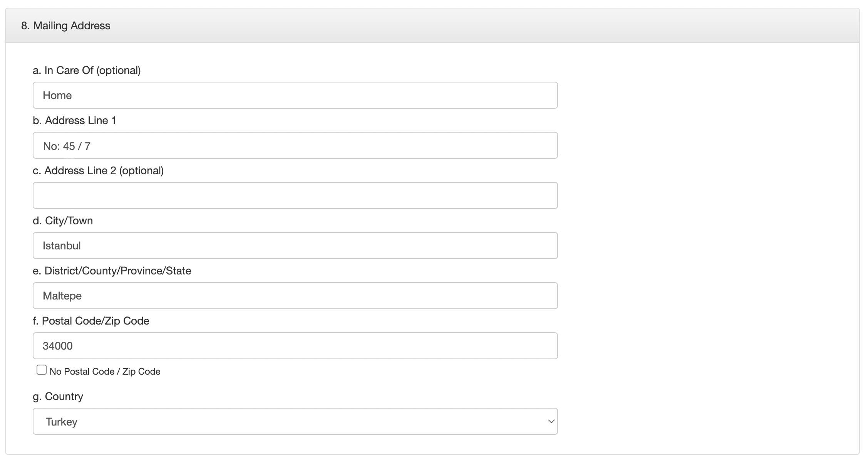Click the 'd. City/Town' label
The width and height of the screenshot is (868, 461).
tap(63, 221)
